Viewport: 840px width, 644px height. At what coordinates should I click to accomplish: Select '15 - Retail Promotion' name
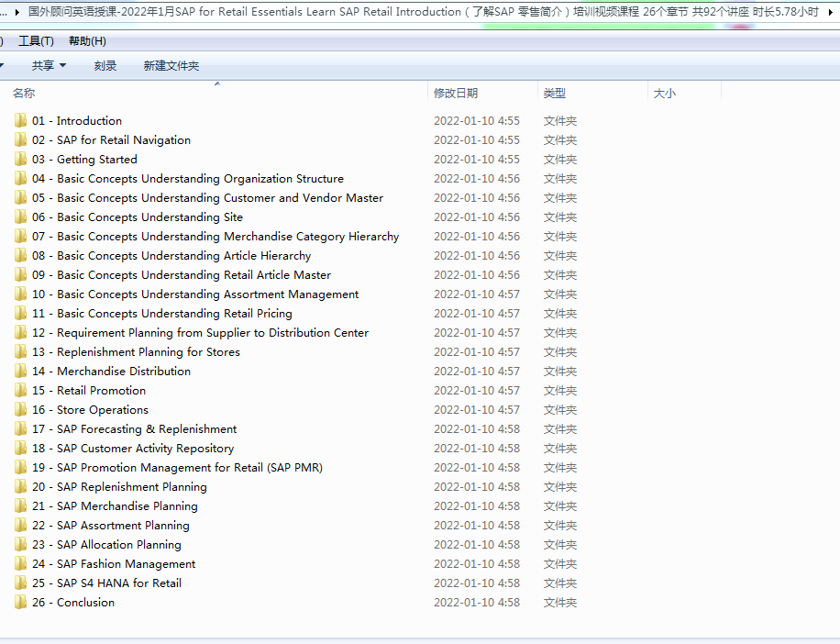[x=88, y=391]
